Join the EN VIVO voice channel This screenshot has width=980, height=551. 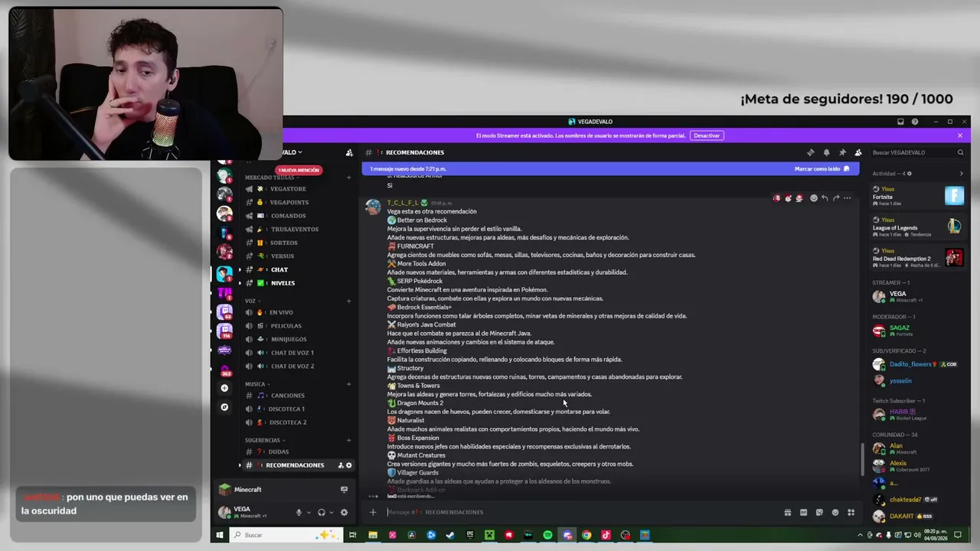[296, 312]
